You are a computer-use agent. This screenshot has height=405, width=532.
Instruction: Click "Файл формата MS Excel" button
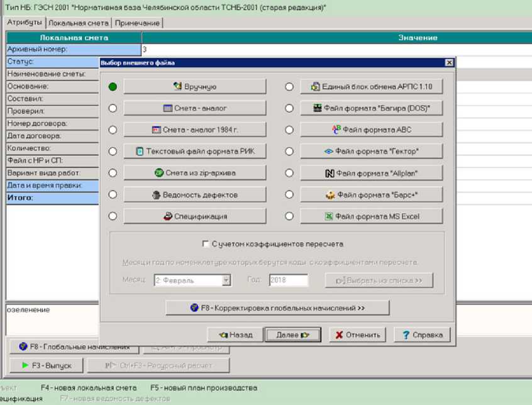click(371, 216)
